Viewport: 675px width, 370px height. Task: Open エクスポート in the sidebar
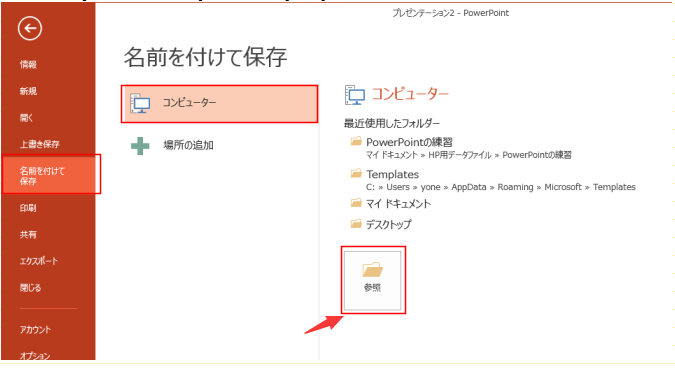(38, 261)
